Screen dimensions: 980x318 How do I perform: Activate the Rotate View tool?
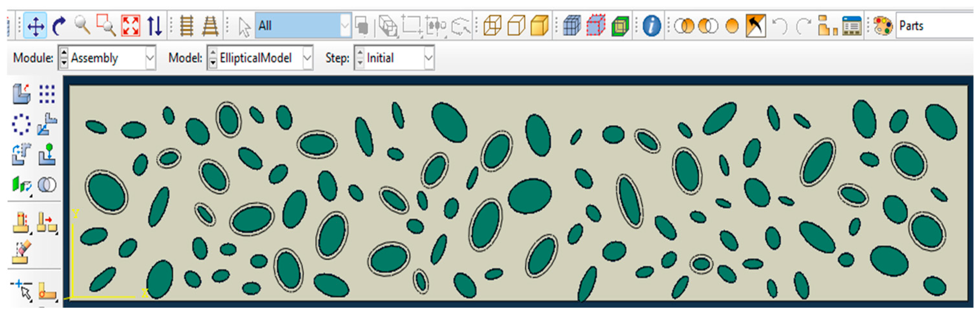click(58, 26)
